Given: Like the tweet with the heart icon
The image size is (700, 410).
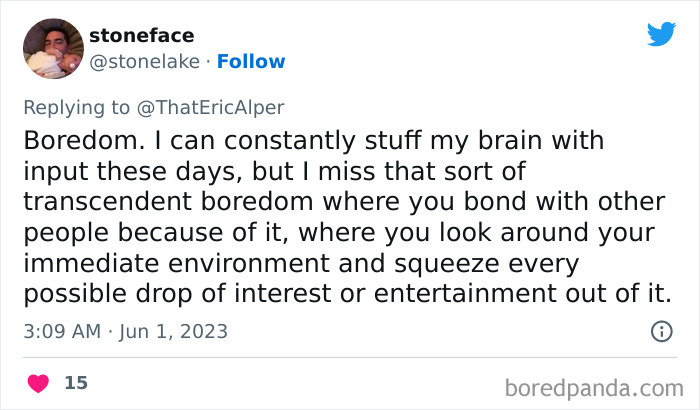Looking at the screenshot, I should tap(38, 383).
